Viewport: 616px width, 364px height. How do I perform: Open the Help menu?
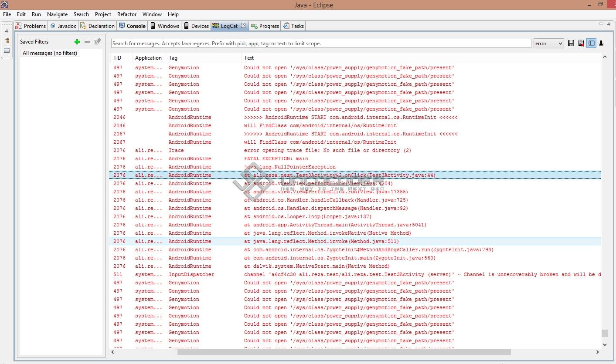173,14
